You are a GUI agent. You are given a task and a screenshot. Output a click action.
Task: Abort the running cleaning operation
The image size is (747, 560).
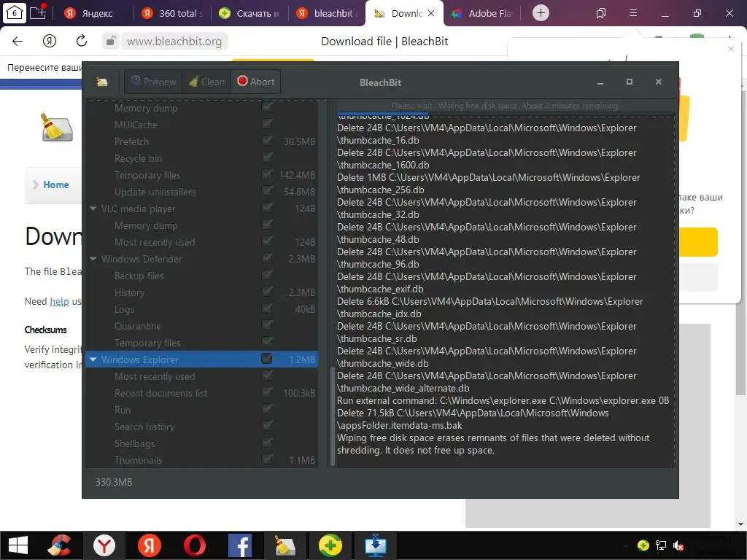point(256,82)
